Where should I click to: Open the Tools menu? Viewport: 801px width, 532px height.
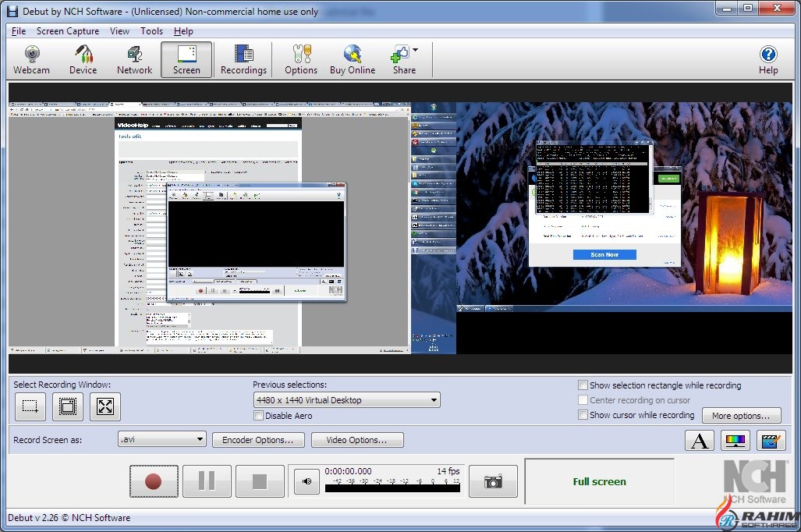151,31
